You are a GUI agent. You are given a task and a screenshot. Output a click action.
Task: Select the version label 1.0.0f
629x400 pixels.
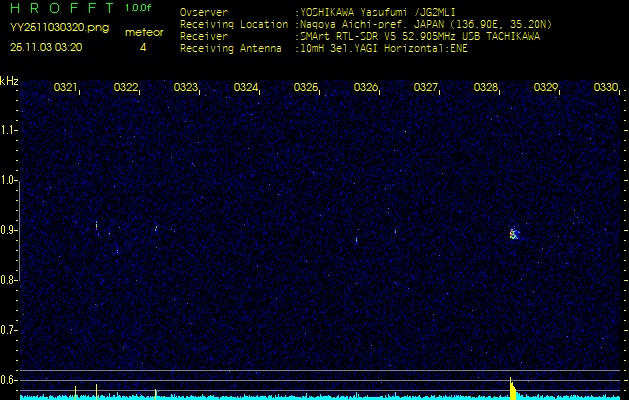tap(138, 8)
